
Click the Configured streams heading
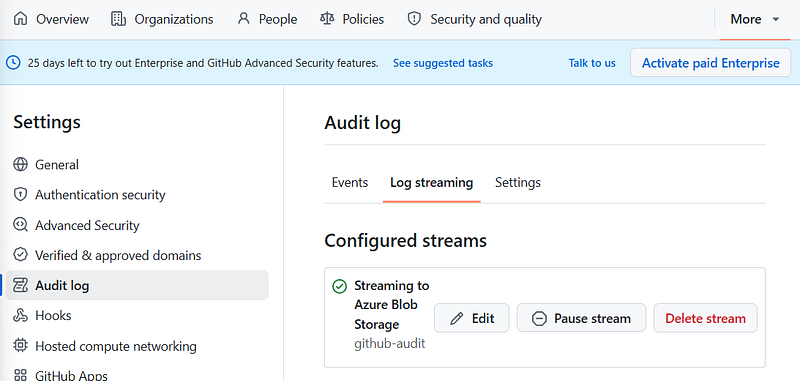[406, 240]
